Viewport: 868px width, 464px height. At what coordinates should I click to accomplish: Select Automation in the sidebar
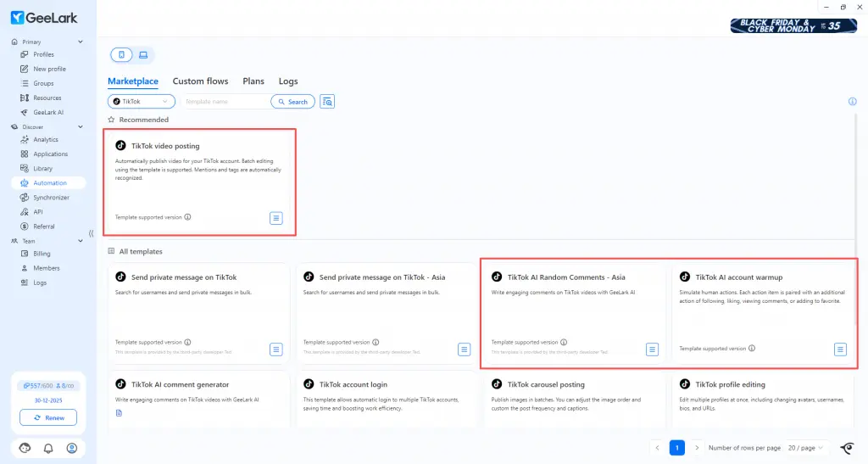pos(48,182)
